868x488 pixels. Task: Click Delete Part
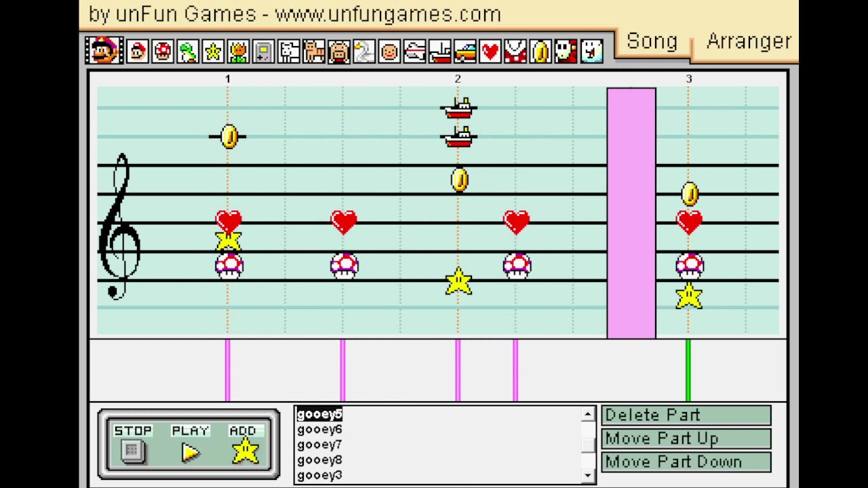[x=686, y=415]
